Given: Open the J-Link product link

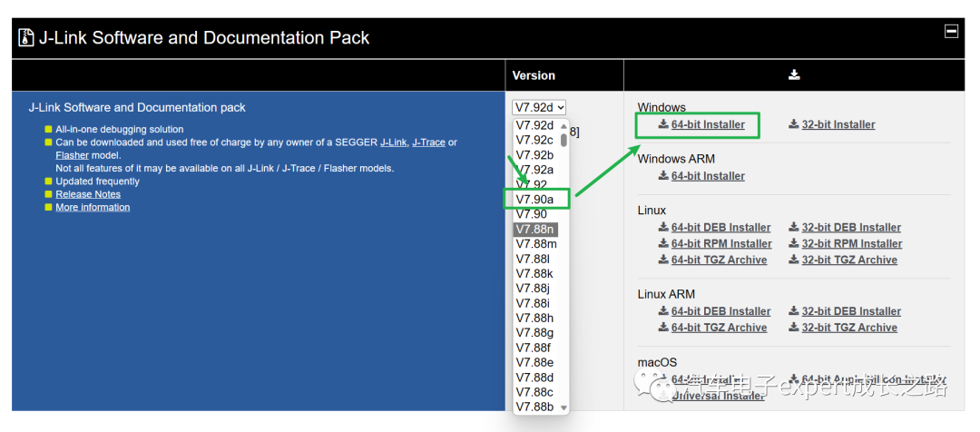Looking at the screenshot, I should (394, 142).
